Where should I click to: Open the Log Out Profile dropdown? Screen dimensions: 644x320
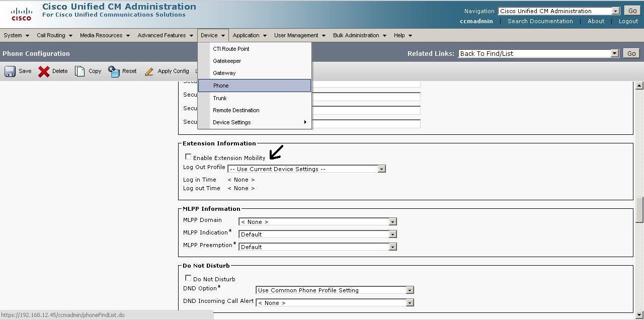pos(381,169)
